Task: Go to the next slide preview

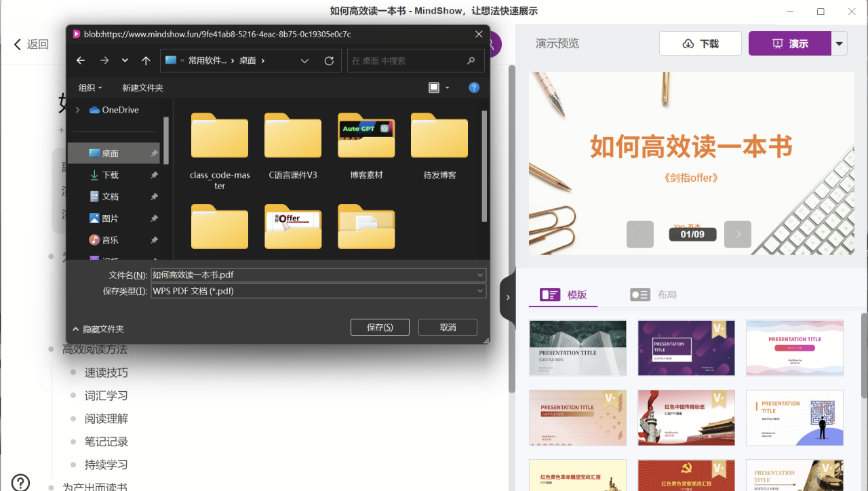Action: pos(738,234)
